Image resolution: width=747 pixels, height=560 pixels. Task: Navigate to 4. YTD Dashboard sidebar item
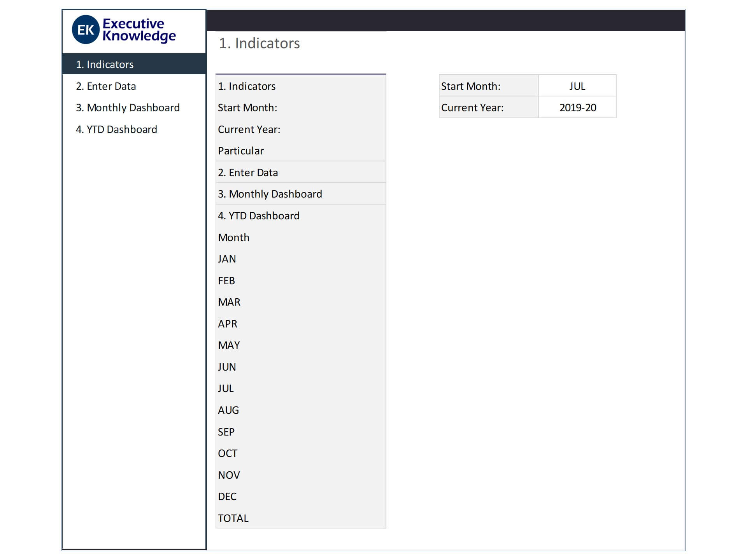click(116, 129)
